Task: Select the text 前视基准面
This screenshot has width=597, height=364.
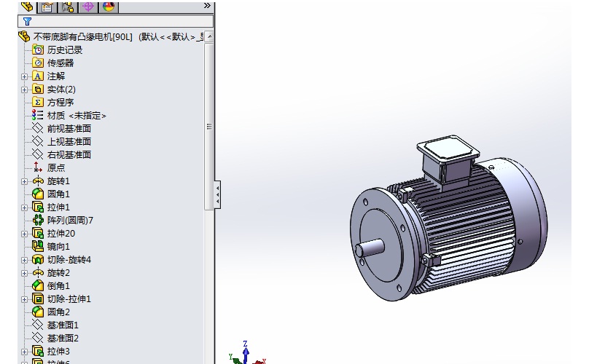Action: pos(69,129)
